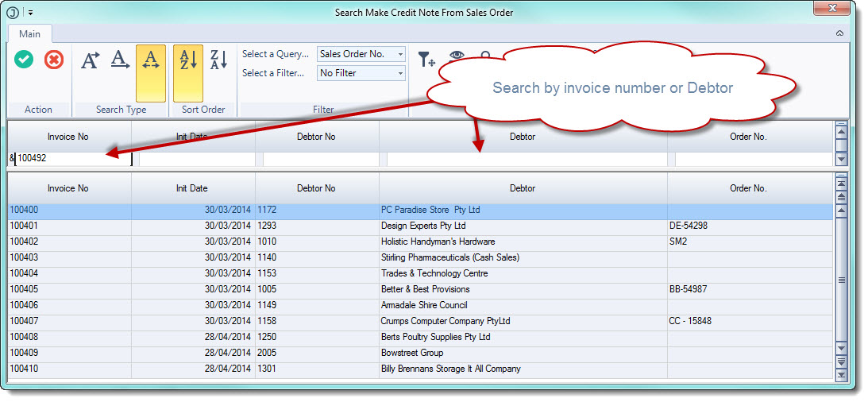Screen dimensions: 868x402
Task: Click debtor Berts Poultry Supplies Pty Ltd
Action: pyautogui.click(x=436, y=337)
